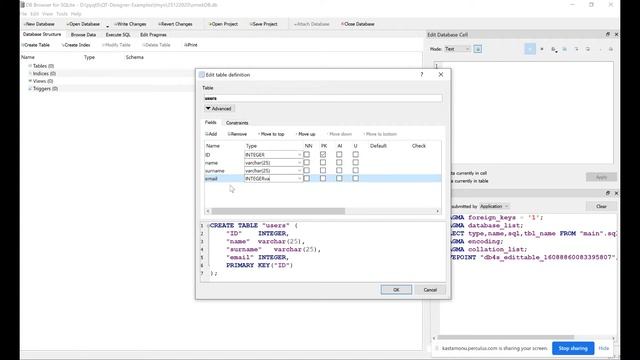Switch to the Execute SQL tab

click(118, 35)
